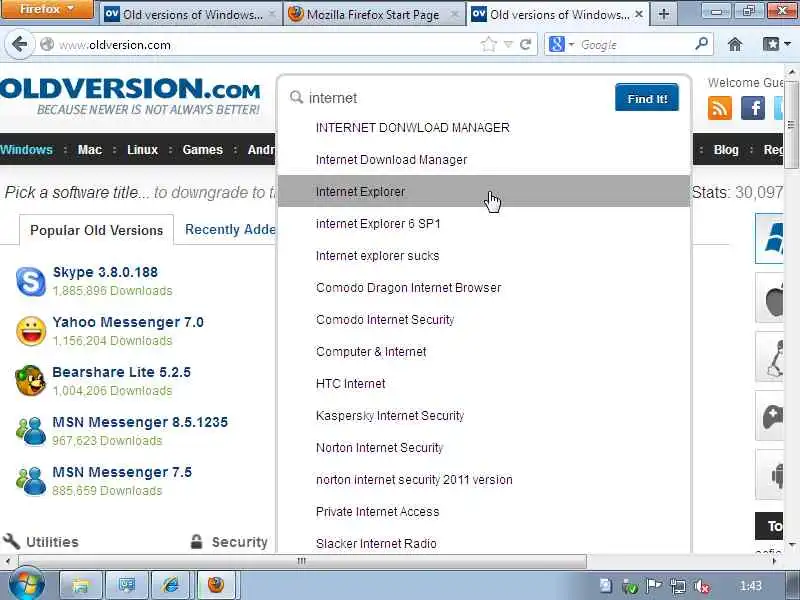Choose the Internet Download Manager suggestion
The height and width of the screenshot is (600, 800).
[484, 160]
